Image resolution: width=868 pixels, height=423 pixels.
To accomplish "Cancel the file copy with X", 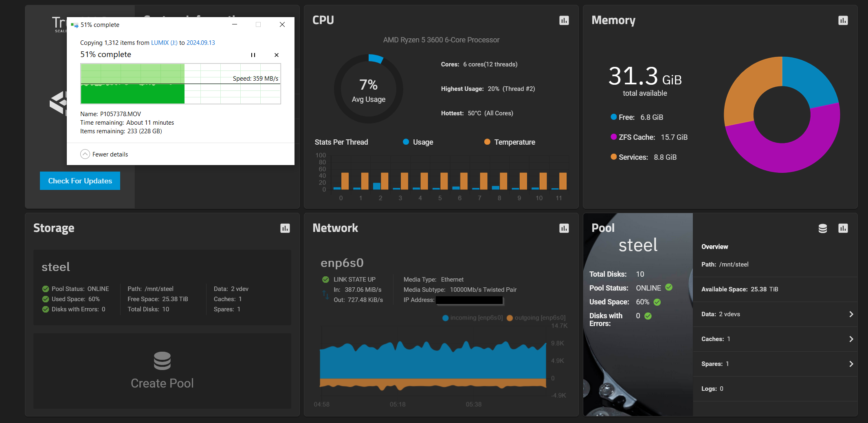I will [277, 55].
